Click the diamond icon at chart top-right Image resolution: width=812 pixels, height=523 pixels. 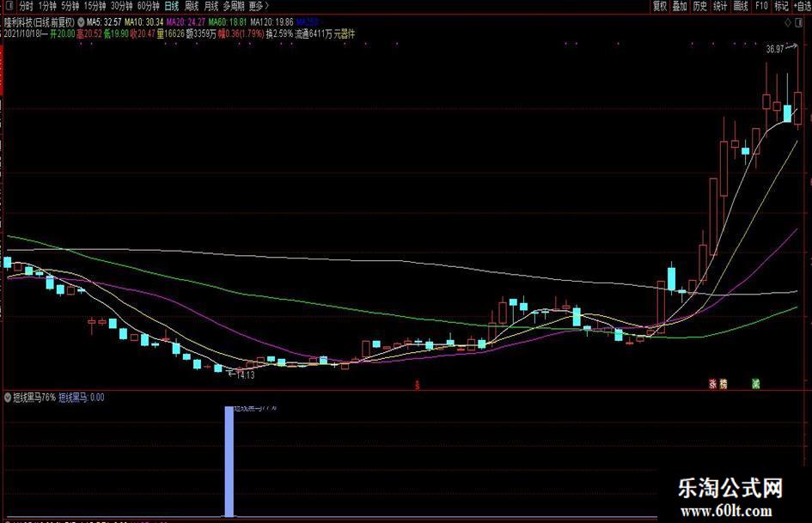pyautogui.click(x=788, y=23)
